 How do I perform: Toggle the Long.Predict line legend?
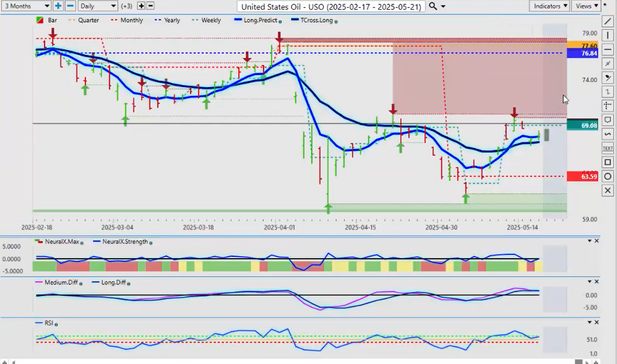tap(258, 20)
